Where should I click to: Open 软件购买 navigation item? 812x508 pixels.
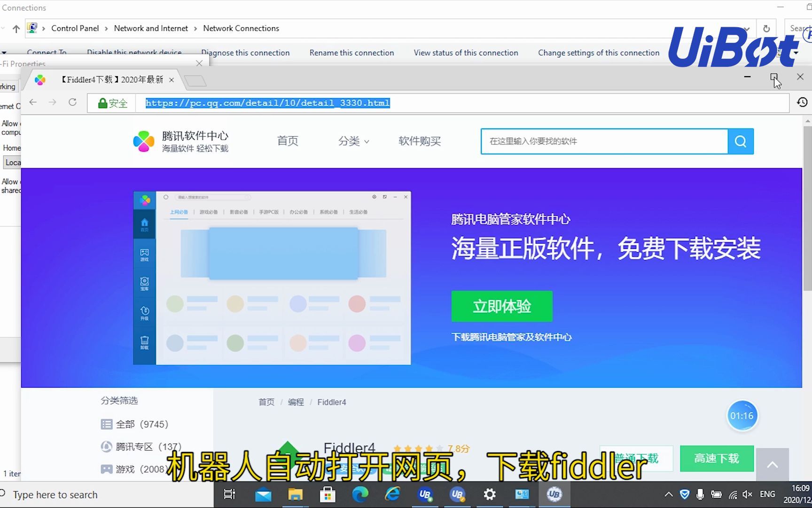pos(420,141)
